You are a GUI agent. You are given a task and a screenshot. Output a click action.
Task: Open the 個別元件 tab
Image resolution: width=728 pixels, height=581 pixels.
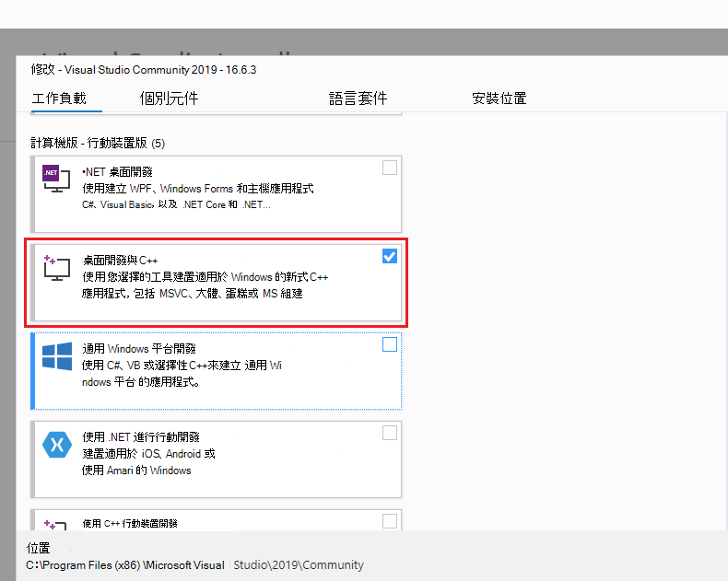point(169,99)
